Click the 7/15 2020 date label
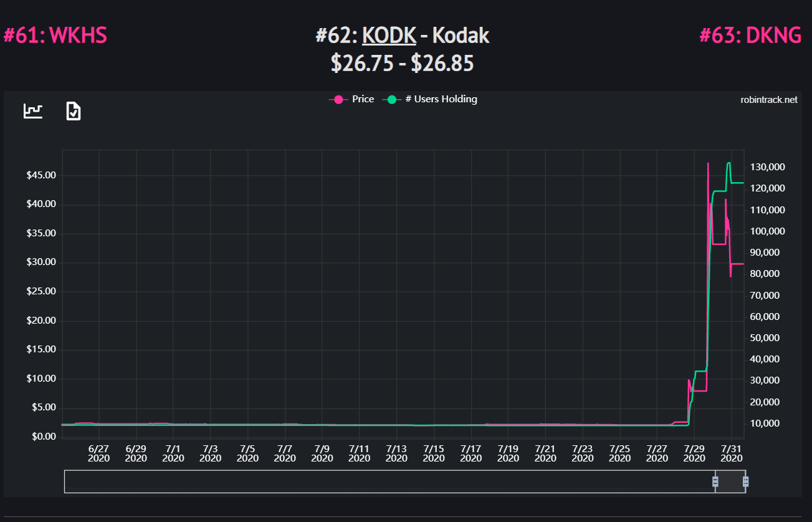 point(434,453)
